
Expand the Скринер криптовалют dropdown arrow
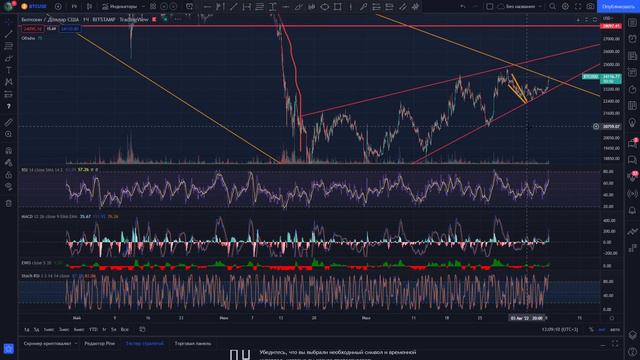click(76, 344)
